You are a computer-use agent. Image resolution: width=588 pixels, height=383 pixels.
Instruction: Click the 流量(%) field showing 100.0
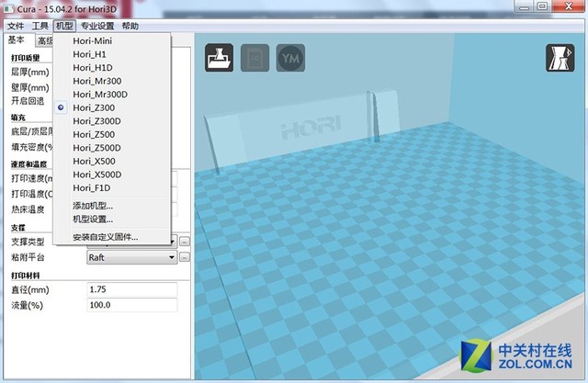coord(130,305)
